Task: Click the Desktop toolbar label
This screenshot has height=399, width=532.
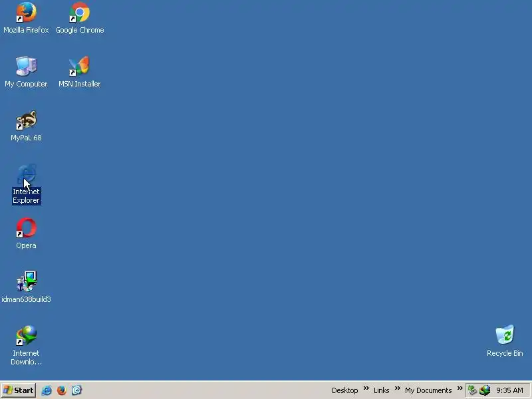Action: click(344, 390)
